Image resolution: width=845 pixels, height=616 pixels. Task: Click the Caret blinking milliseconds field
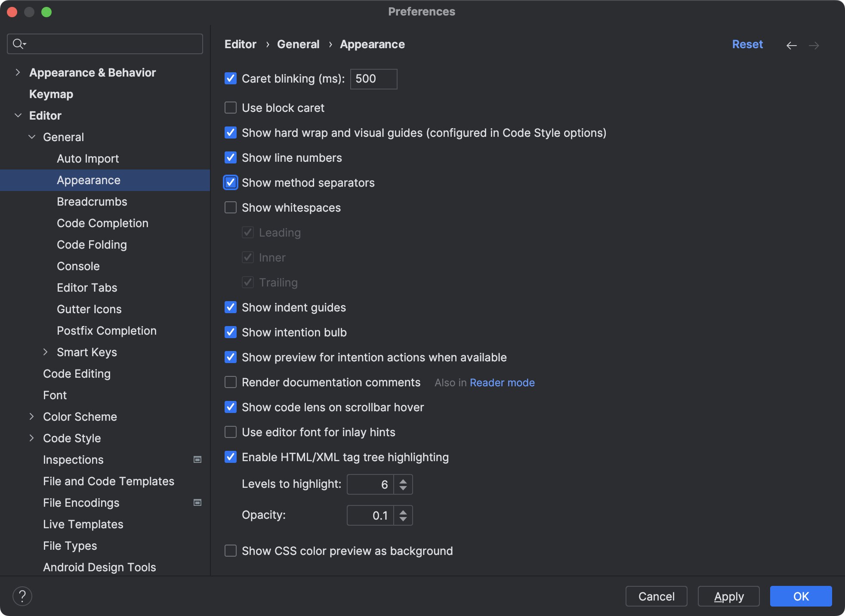(x=373, y=79)
